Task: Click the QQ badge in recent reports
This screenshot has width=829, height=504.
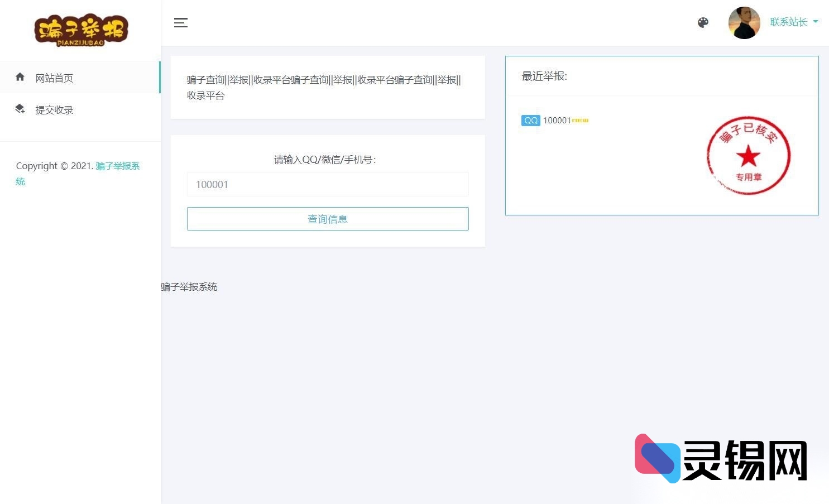Action: point(530,120)
